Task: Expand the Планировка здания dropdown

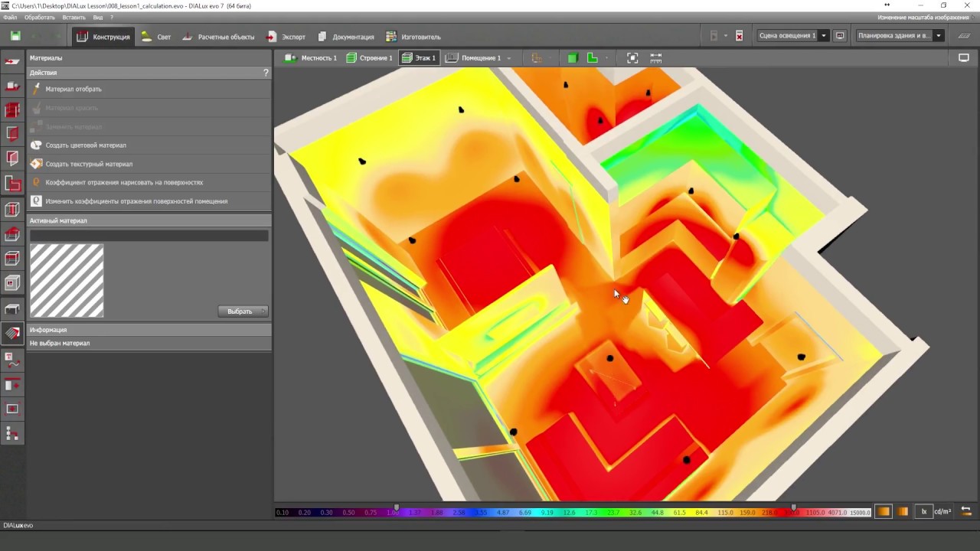Action: (938, 36)
